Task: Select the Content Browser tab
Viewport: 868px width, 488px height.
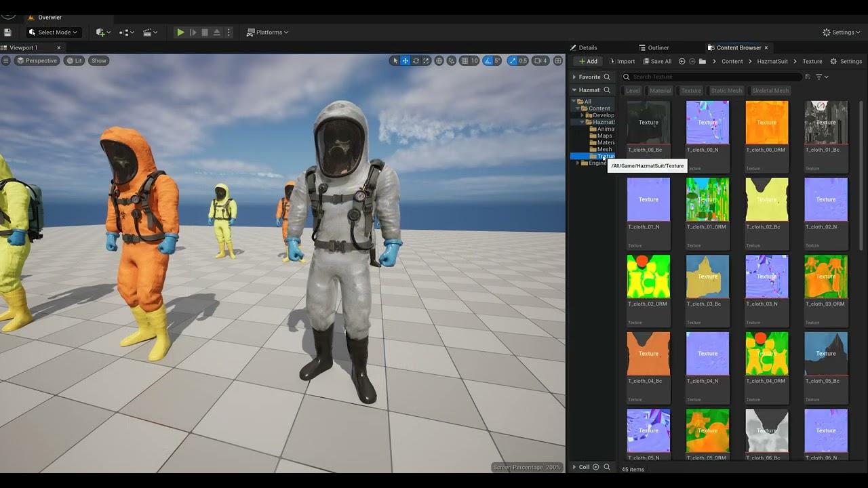Action: [x=734, y=47]
